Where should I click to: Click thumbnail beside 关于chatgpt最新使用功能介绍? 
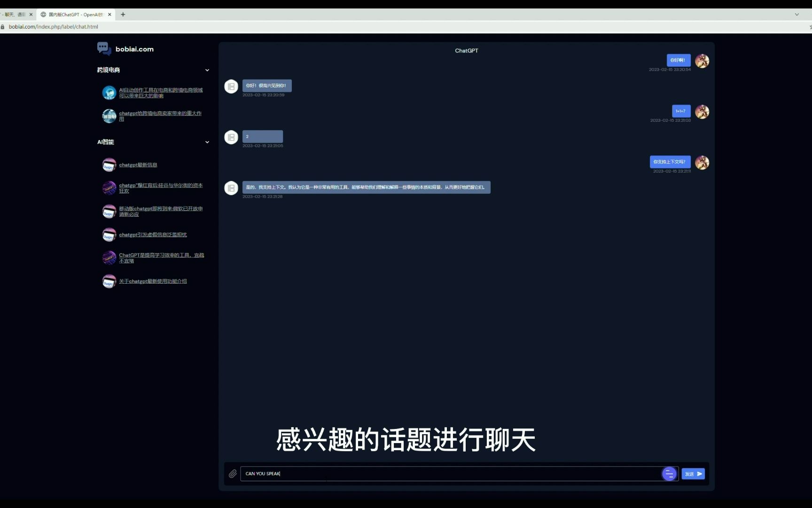click(109, 281)
